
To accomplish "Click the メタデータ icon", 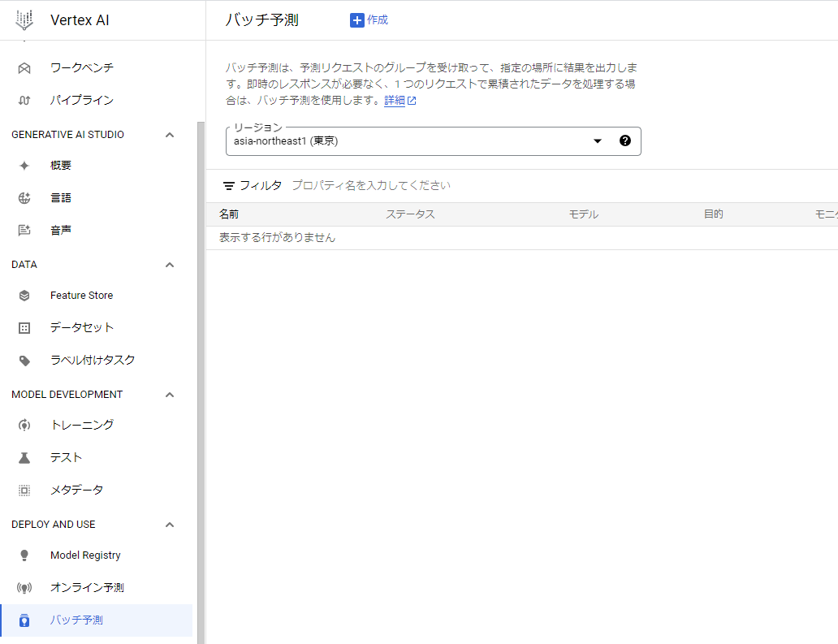I will coord(24,490).
